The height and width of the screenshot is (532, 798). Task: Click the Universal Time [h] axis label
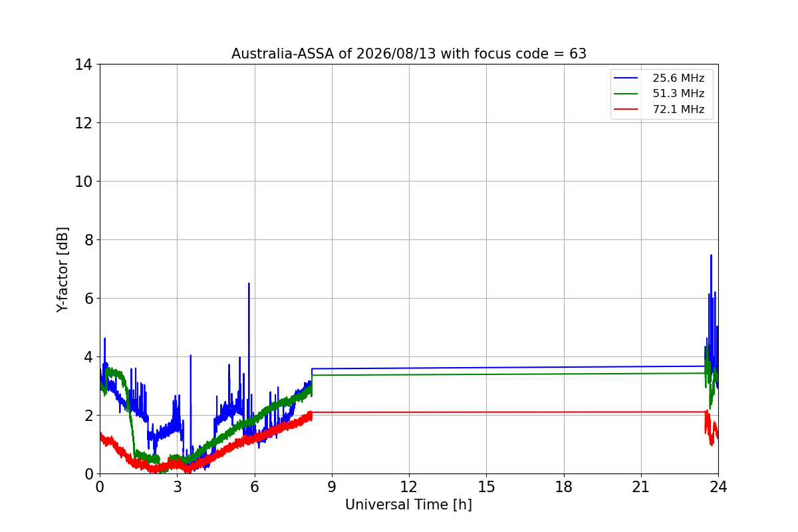[408, 505]
